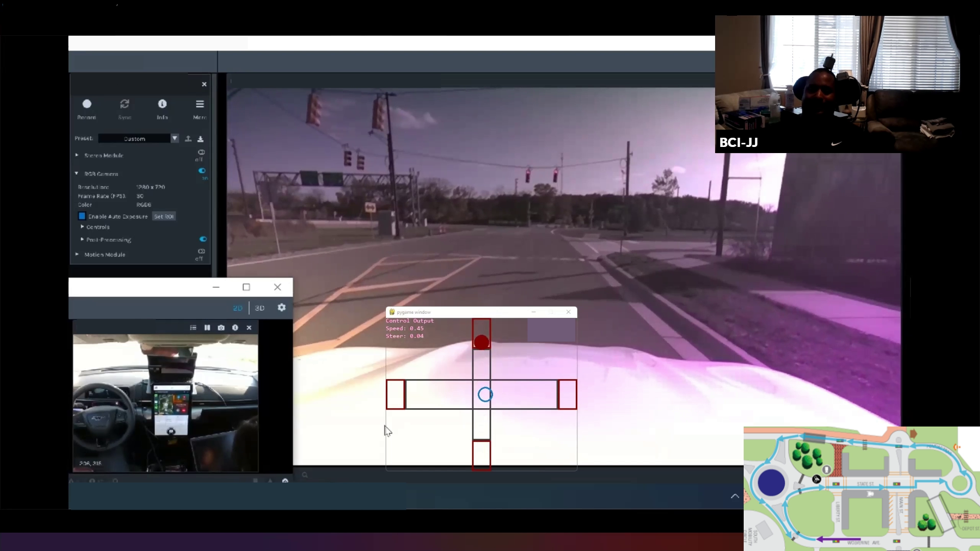Open the device Info panel
Image resolution: width=980 pixels, height=551 pixels.
point(162,105)
